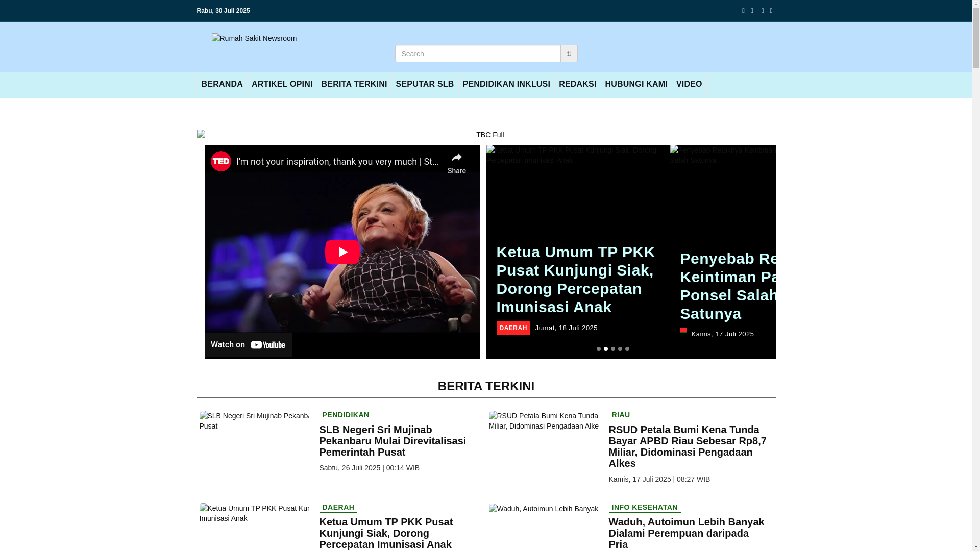
Task: Go to BERITA TERKINI menu
Action: click(354, 84)
